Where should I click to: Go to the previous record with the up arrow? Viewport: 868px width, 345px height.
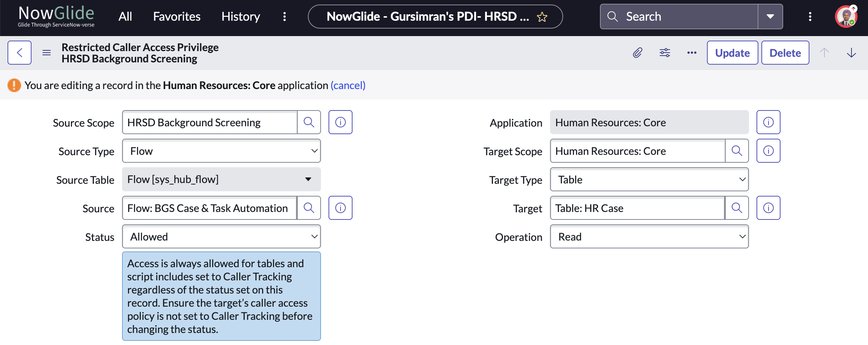point(824,53)
